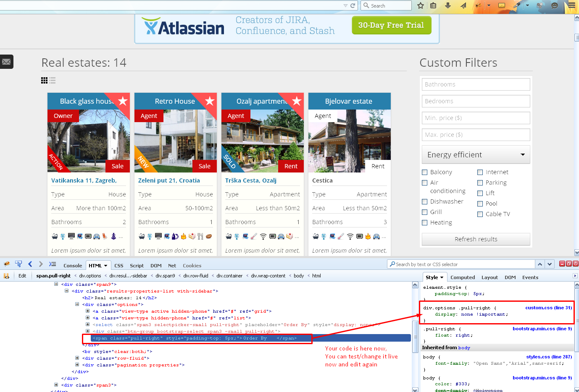This screenshot has width=579, height=392.
Task: Click the Firebug bug icon in browser toolbar
Action: tap(478, 5)
